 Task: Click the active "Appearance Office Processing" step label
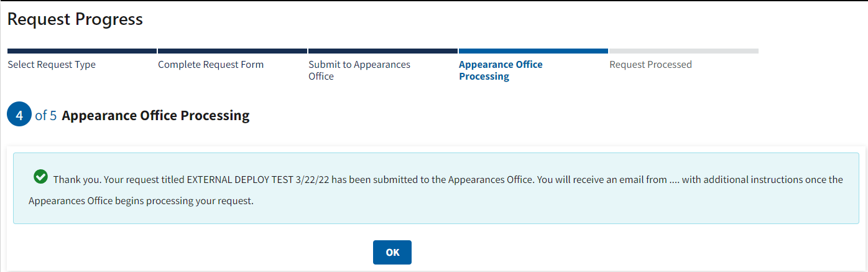pyautogui.click(x=501, y=70)
